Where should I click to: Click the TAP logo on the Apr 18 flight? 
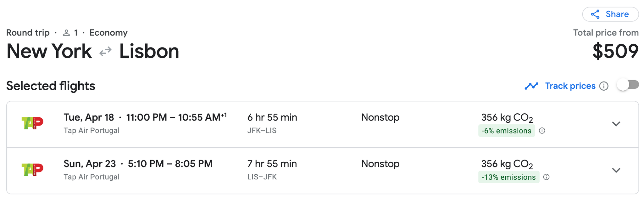pos(32,123)
